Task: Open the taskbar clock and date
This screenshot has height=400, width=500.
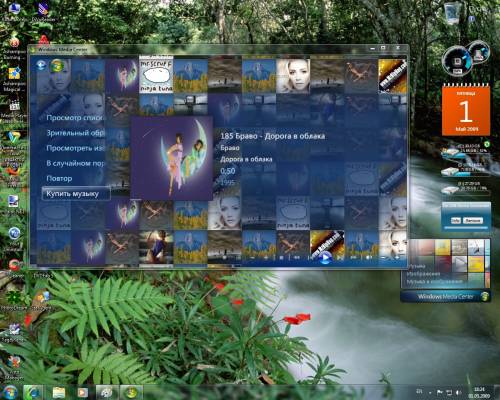Action: click(x=479, y=392)
